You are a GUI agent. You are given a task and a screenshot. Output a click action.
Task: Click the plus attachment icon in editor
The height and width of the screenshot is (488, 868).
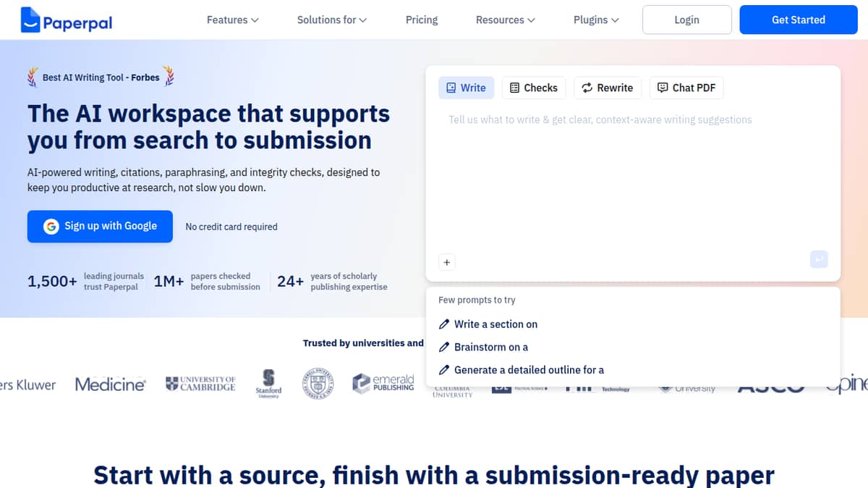click(447, 262)
